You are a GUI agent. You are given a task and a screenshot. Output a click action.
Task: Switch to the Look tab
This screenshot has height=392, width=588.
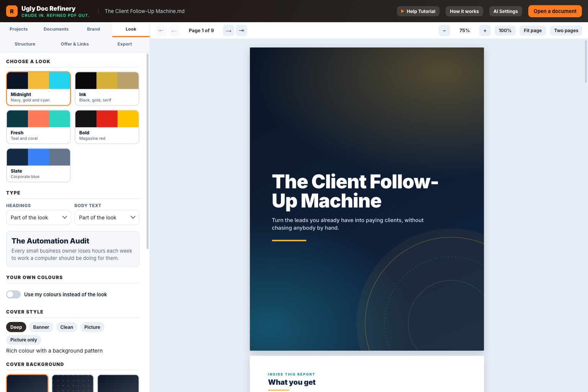(x=131, y=29)
